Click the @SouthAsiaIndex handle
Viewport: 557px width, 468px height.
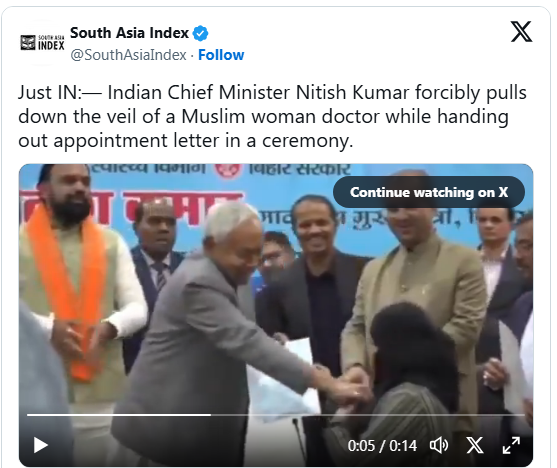(x=128, y=55)
